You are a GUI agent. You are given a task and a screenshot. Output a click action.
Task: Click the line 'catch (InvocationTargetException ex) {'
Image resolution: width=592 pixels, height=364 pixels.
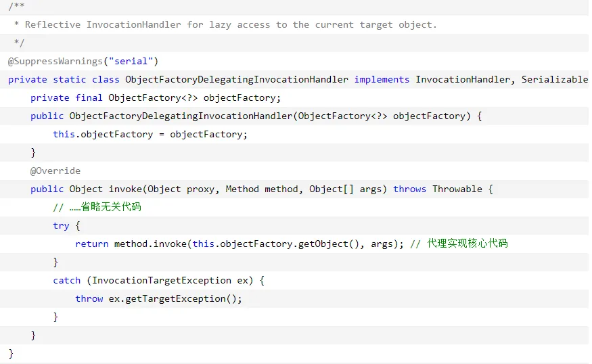[x=158, y=281]
